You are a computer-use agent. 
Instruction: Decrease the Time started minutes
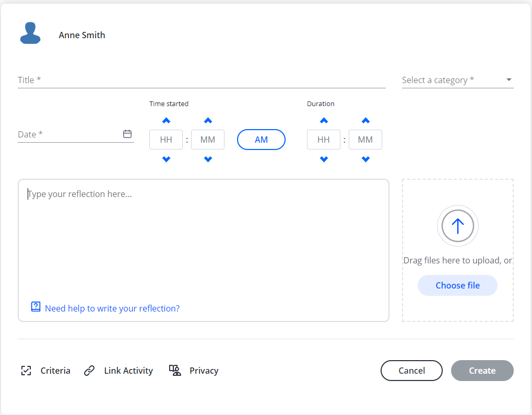208,159
